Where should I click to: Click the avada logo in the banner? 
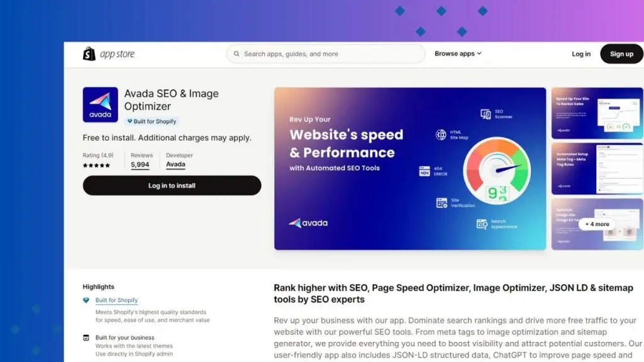308,223
